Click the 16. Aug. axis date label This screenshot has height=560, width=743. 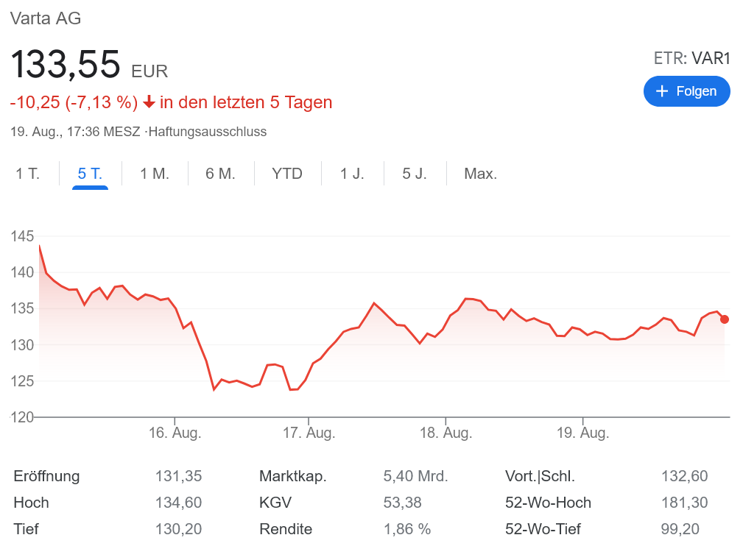(x=175, y=433)
